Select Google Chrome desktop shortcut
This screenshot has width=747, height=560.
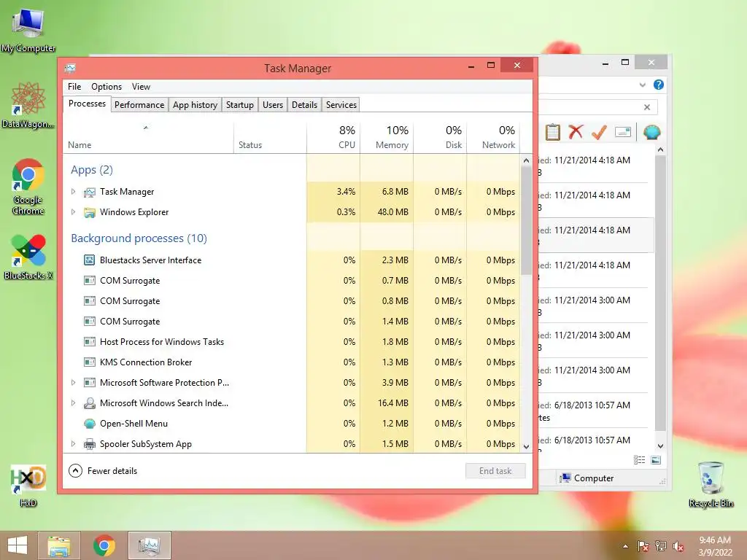28,187
